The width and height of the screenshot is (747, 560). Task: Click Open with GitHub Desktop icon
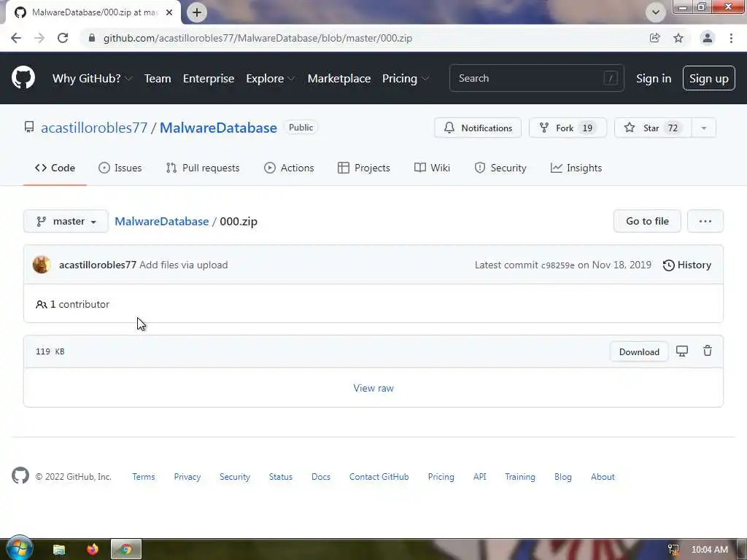[x=682, y=351]
